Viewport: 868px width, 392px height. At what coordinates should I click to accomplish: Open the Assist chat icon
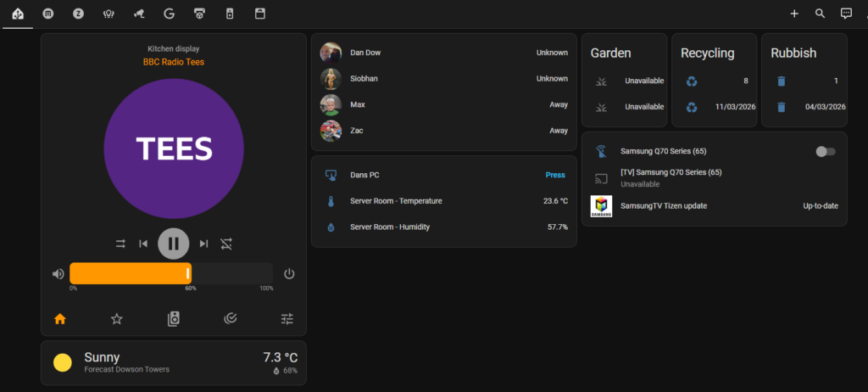coord(845,14)
